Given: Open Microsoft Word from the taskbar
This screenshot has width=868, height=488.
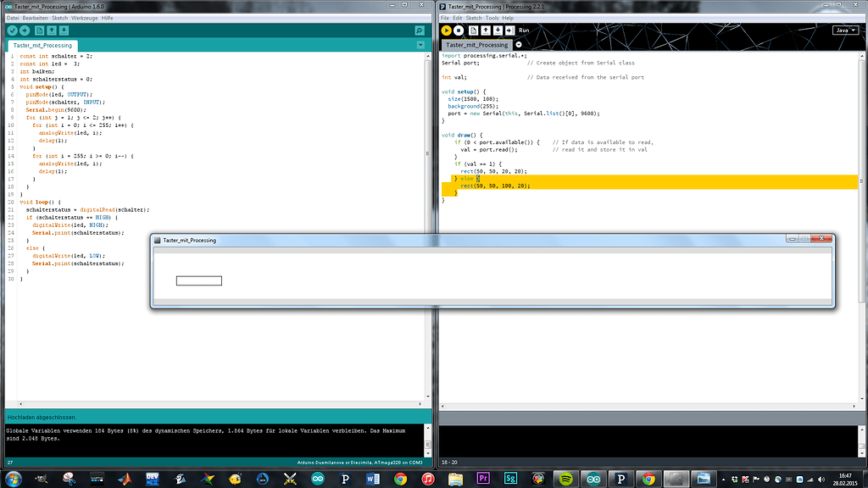Looking at the screenshot, I should [x=373, y=479].
